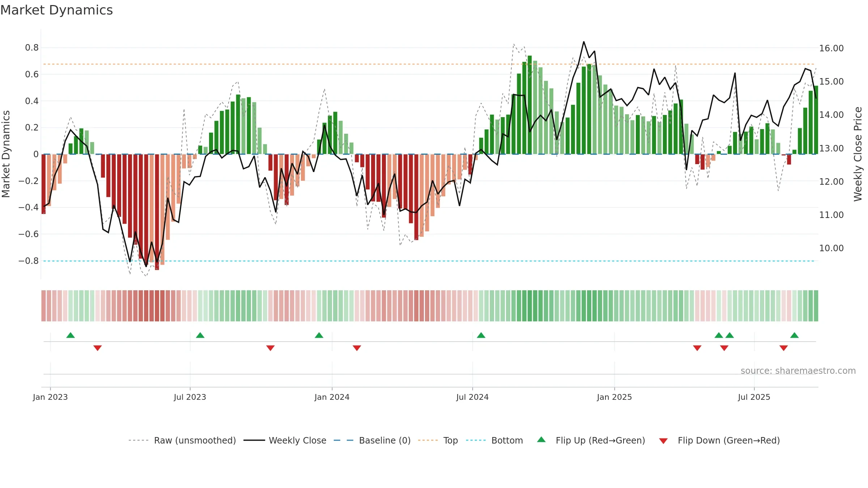Click the first flip-down marker after Jan 2023
Viewport: 868px width, 488px height.
click(x=98, y=348)
